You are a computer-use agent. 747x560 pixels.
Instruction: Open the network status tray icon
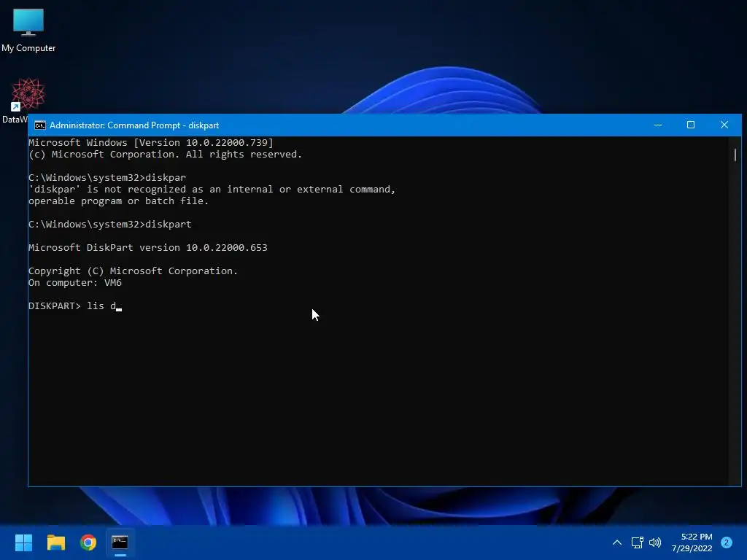[x=637, y=542]
